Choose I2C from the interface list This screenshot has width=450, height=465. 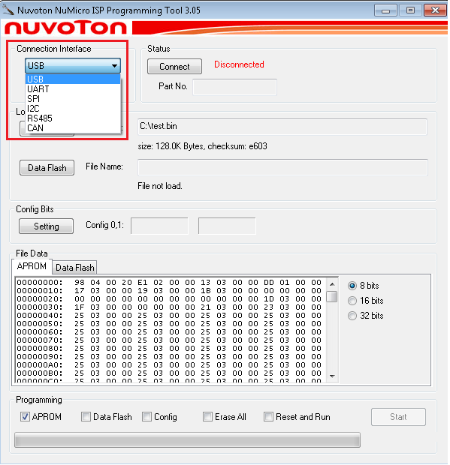click(73, 108)
